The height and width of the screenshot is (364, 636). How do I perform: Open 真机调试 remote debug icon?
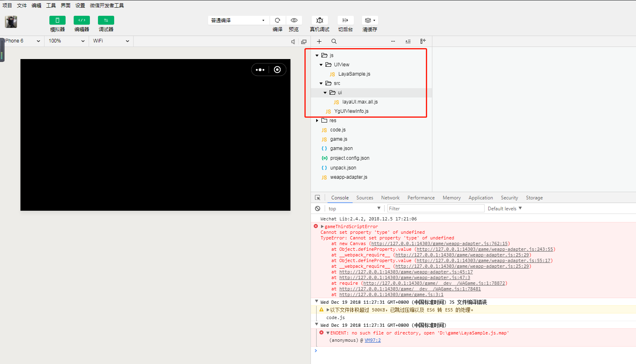click(x=319, y=20)
